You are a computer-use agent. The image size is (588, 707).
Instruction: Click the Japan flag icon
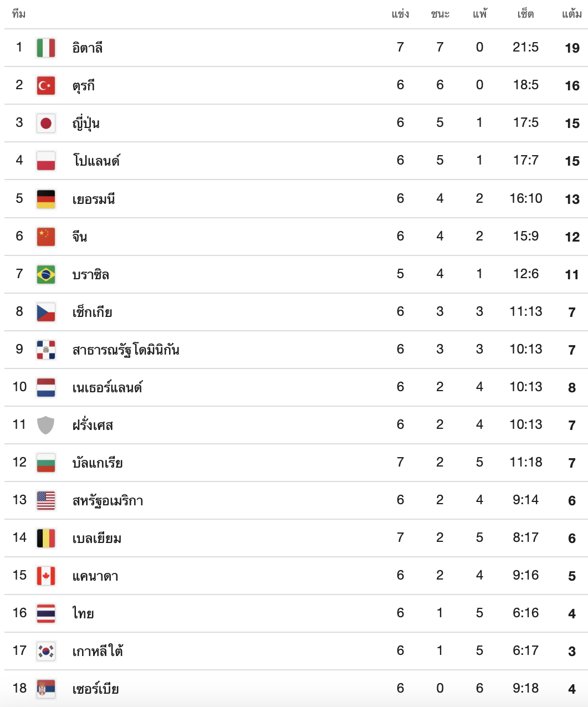click(46, 123)
